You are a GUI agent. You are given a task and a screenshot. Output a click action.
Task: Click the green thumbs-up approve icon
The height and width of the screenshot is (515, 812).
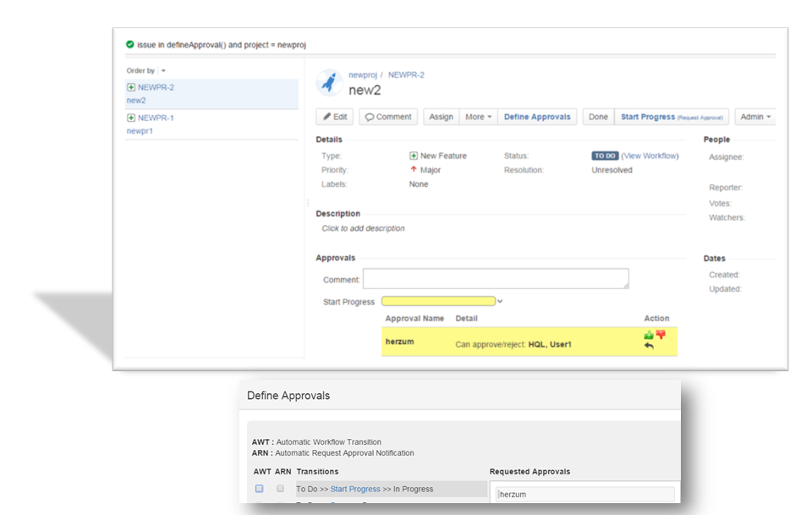649,335
